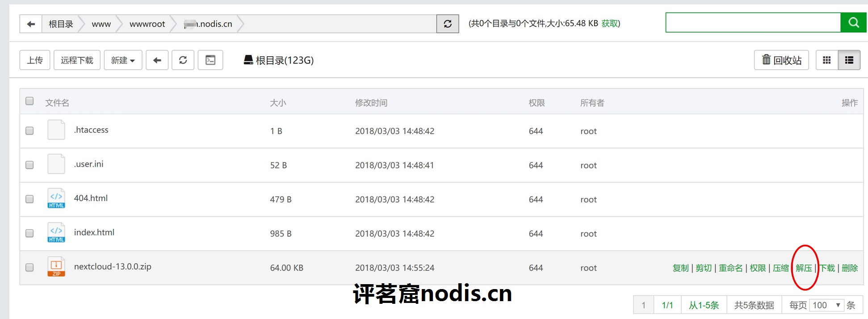Click 复制 for the nextcloud zip
The height and width of the screenshot is (319, 868).
[681, 268]
